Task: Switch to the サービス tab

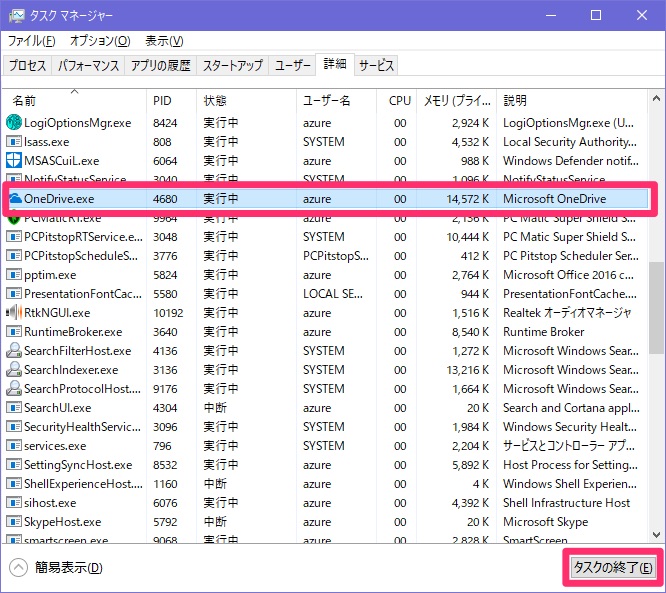Action: 376,65
